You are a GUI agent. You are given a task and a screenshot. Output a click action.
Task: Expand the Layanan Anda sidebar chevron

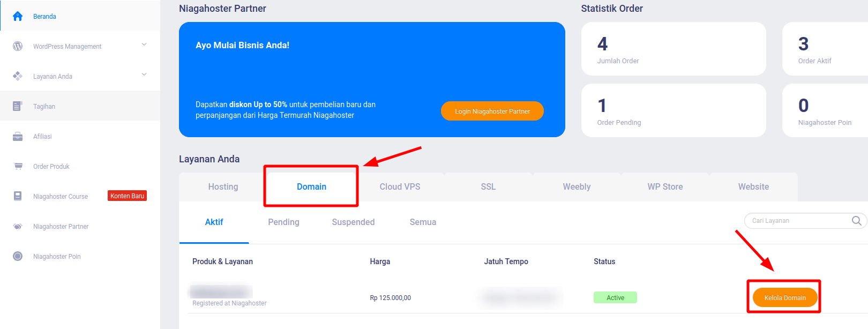point(144,74)
